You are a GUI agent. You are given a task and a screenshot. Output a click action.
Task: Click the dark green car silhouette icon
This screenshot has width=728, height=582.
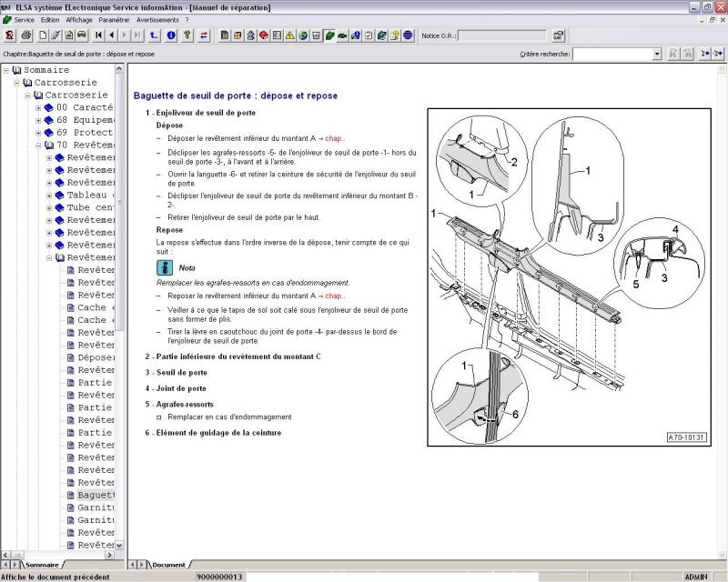(342, 35)
